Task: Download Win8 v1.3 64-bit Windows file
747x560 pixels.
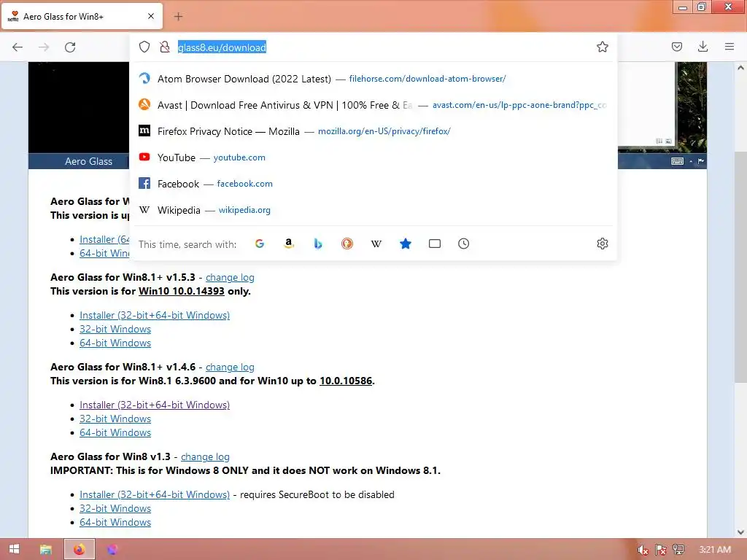Action: click(x=115, y=522)
